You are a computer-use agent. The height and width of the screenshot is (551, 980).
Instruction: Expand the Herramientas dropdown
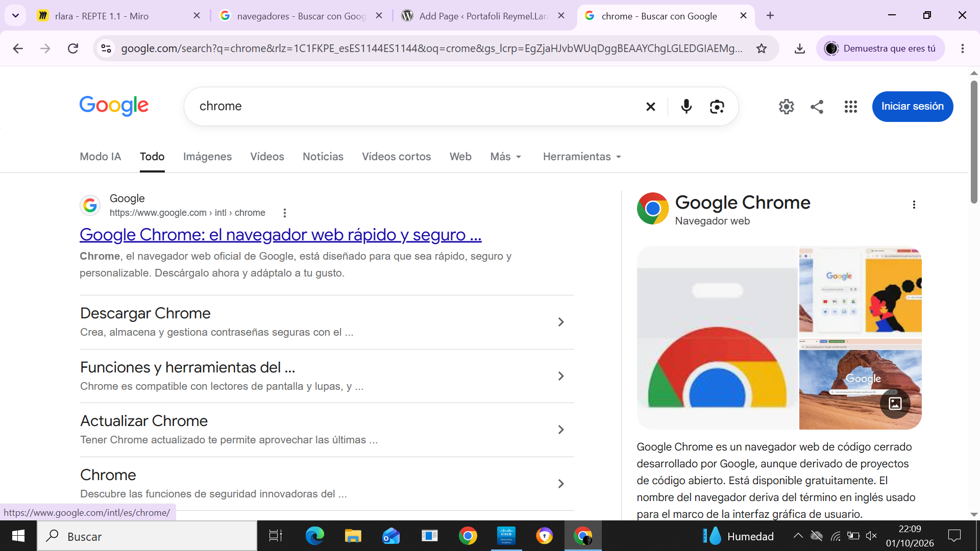pyautogui.click(x=582, y=157)
